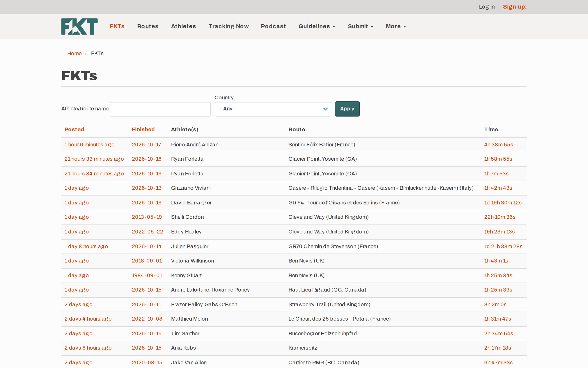This screenshot has height=368, width=588.
Task: Click the 'Pierre André Anizan' athlete text
Action: 195,145
